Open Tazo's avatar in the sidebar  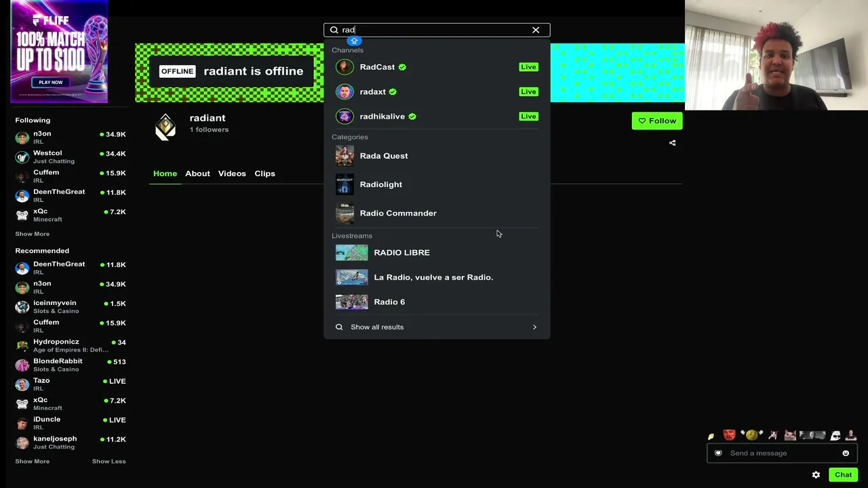[x=22, y=384]
